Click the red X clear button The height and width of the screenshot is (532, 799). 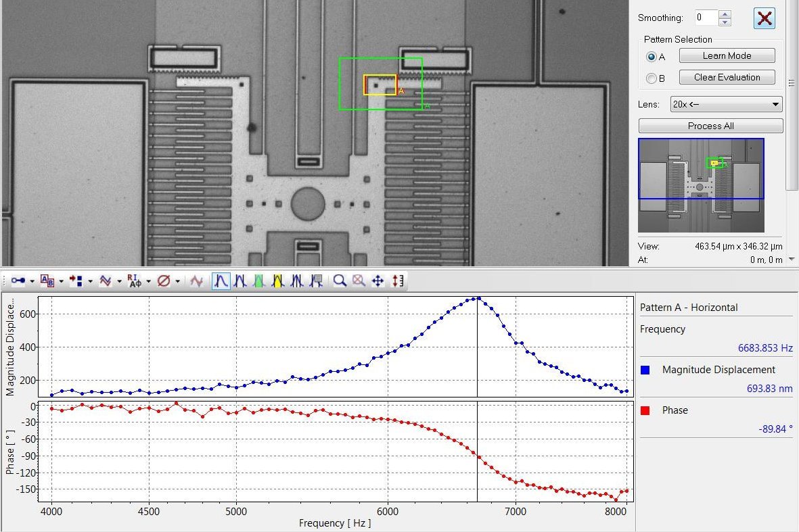click(764, 18)
